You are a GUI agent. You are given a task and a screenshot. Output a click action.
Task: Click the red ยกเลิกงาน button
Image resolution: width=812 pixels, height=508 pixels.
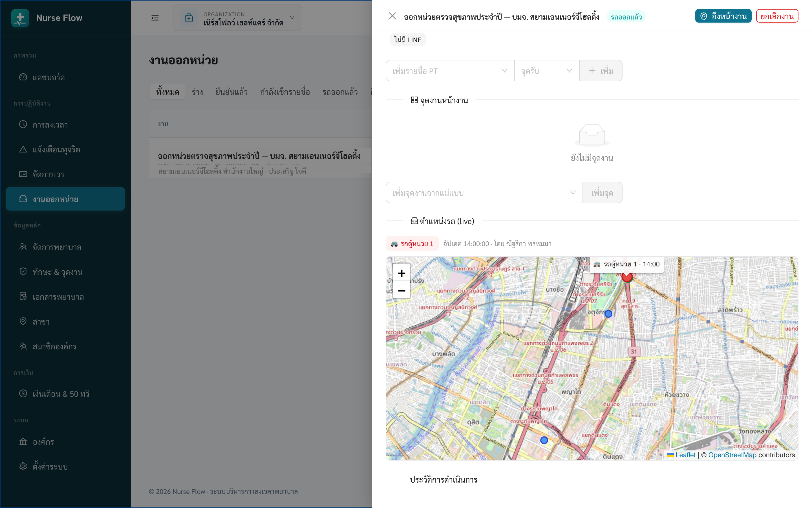pyautogui.click(x=777, y=16)
